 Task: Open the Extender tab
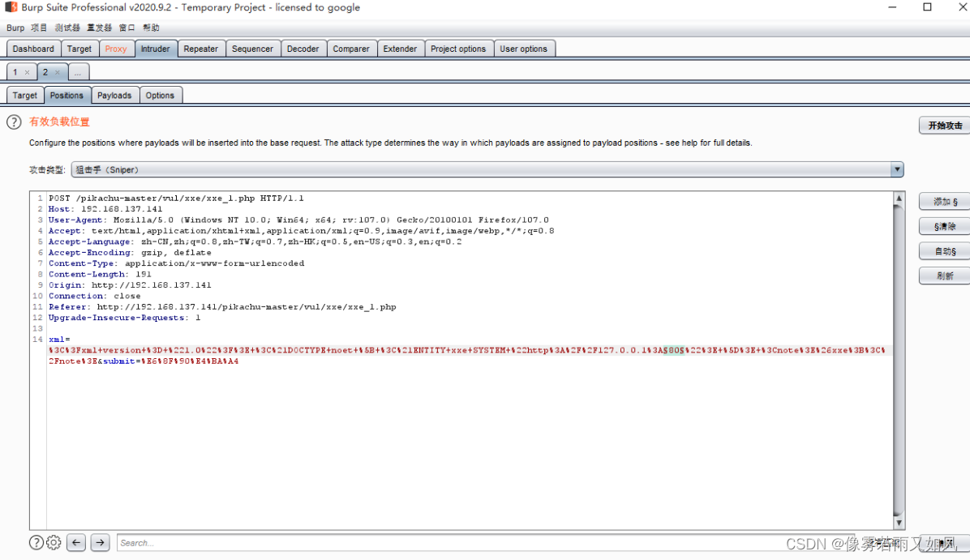tap(401, 49)
